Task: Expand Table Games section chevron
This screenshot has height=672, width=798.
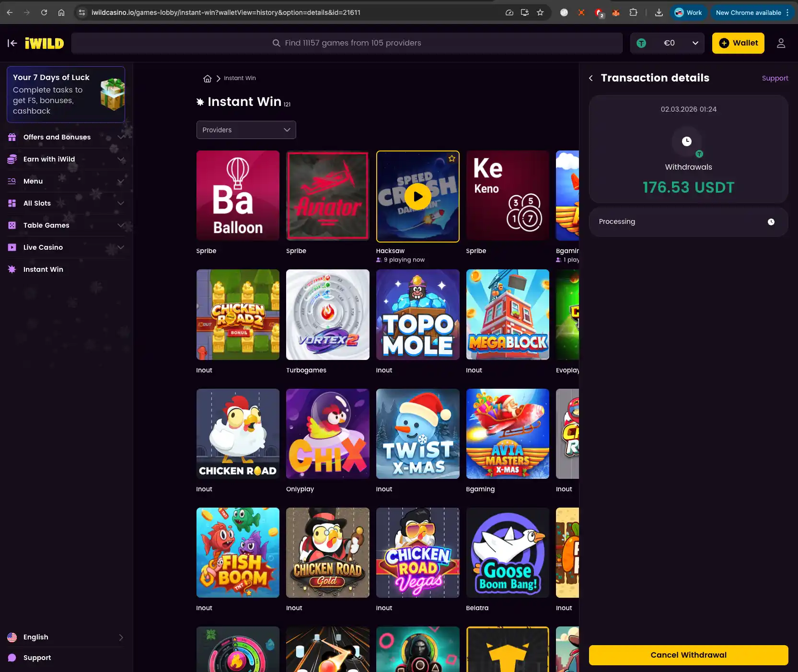Action: click(121, 225)
